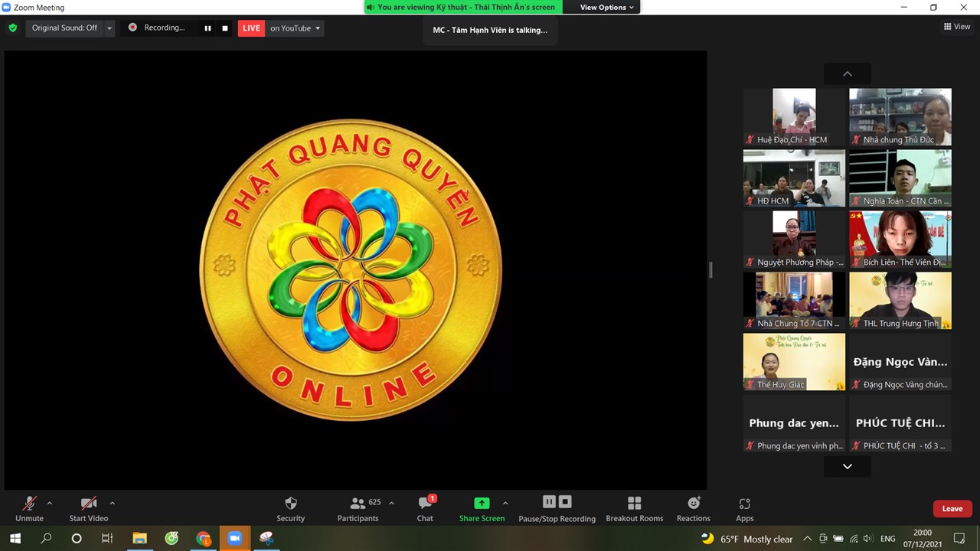
Task: Select the Thể Huy Giác video tile
Action: click(x=794, y=362)
